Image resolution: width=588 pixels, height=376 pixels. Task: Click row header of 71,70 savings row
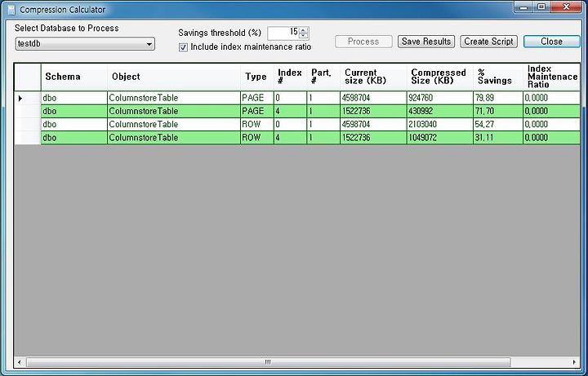pos(28,111)
